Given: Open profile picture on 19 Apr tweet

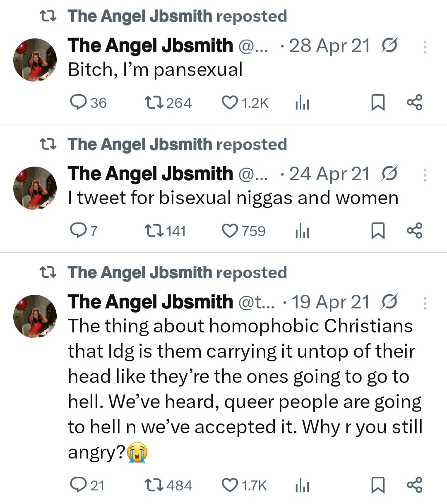Looking at the screenshot, I should (35, 316).
